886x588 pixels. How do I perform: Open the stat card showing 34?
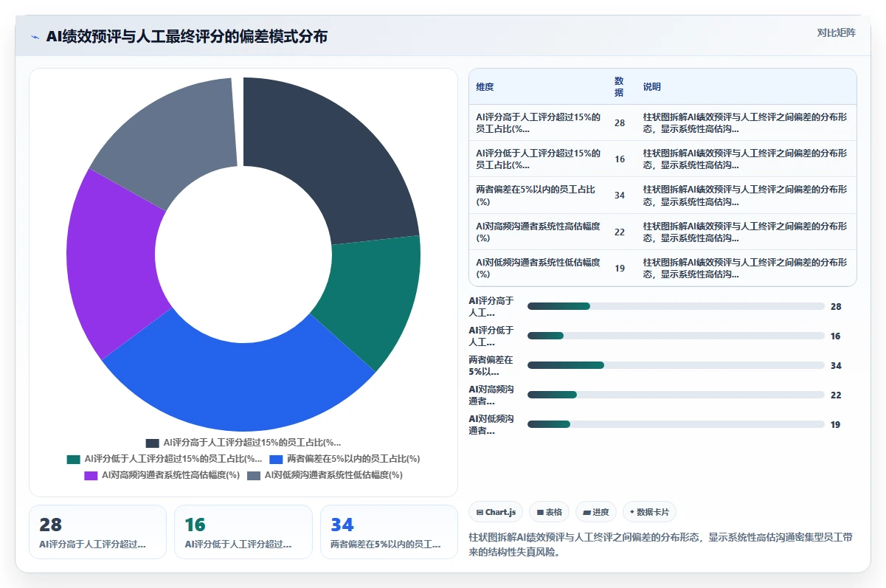[389, 532]
